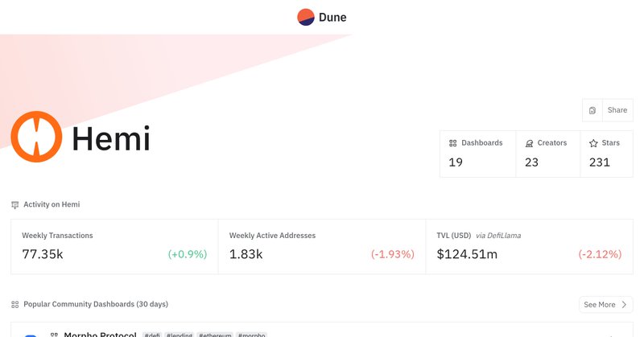Click the orange Hemi logo
The height and width of the screenshot is (337, 644).
(36, 137)
